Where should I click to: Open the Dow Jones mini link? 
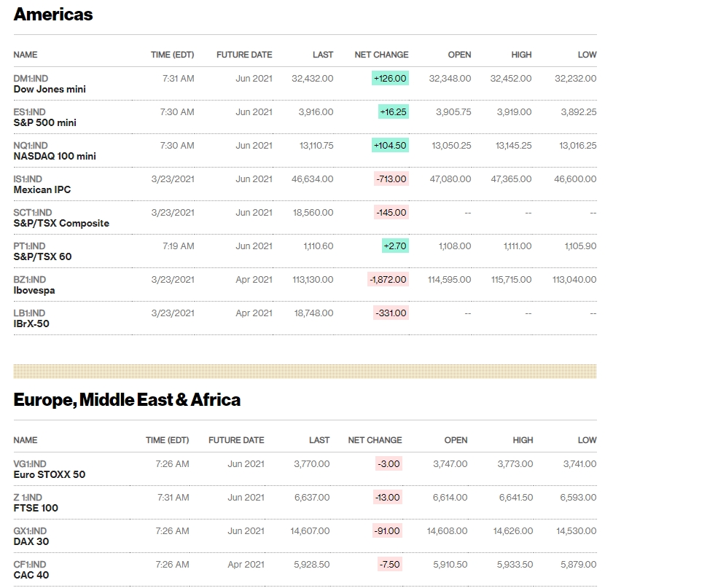[50, 89]
